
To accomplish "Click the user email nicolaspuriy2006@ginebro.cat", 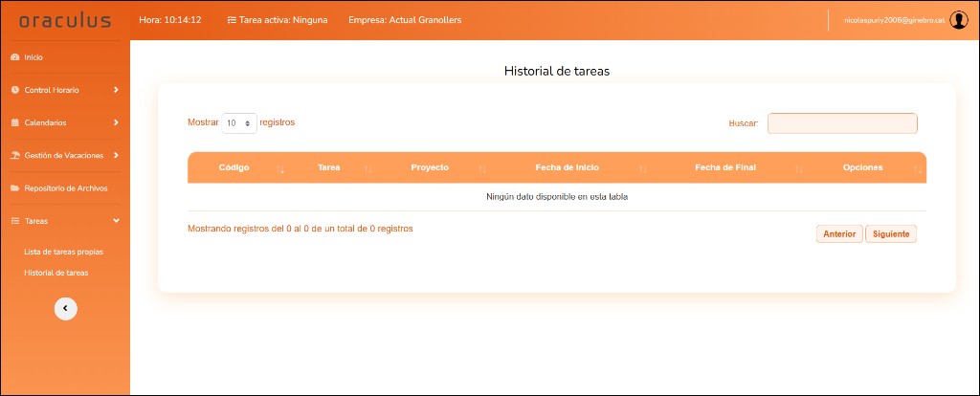I will (x=894, y=21).
